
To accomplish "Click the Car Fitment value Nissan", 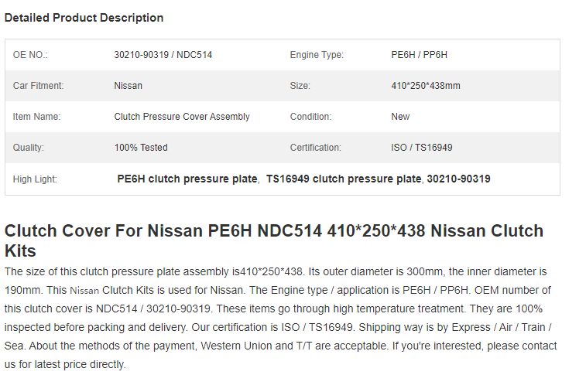I will (128, 86).
